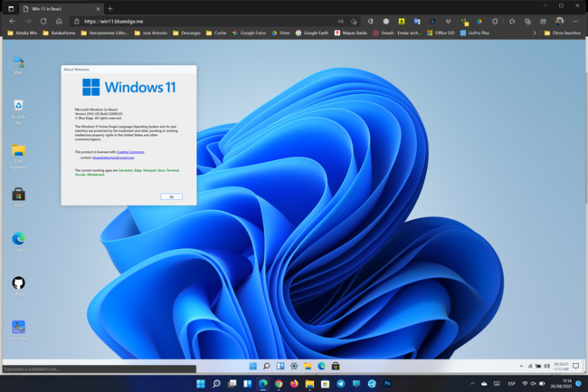Open Settings gear in web Windows 11 taskbar

[294, 366]
